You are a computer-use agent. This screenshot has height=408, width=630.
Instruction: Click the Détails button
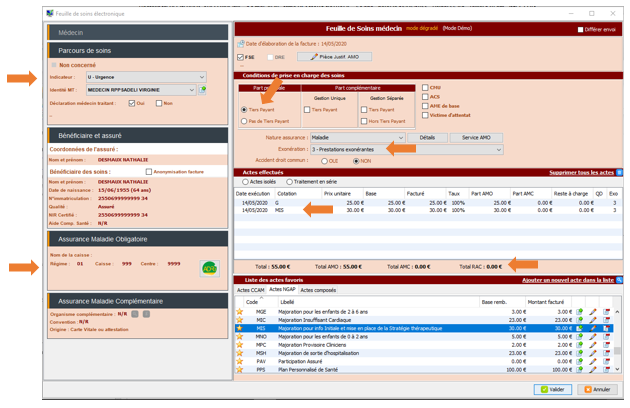click(x=427, y=137)
